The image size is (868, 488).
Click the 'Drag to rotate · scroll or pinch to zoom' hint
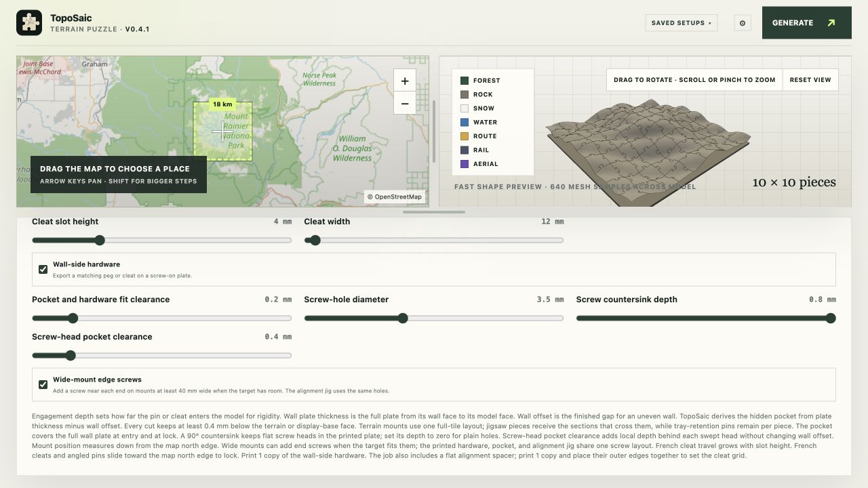tap(694, 80)
